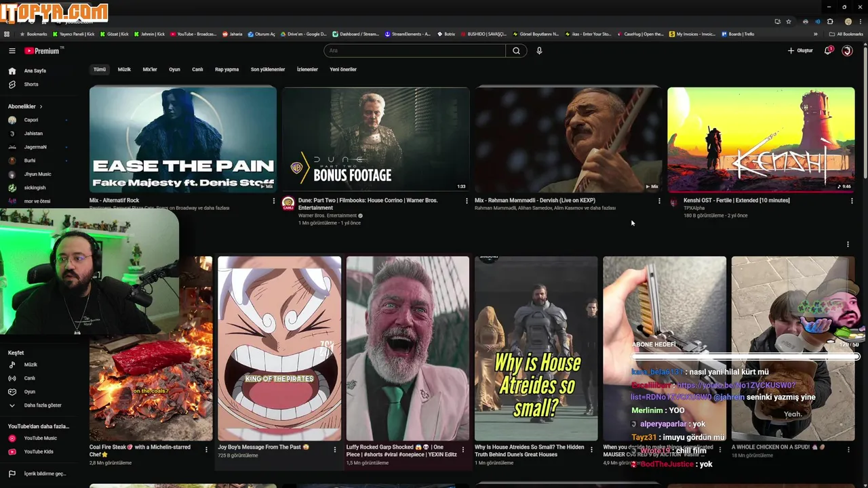Select the Oyun filter chip
The width and height of the screenshot is (868, 488).
[x=174, y=69]
